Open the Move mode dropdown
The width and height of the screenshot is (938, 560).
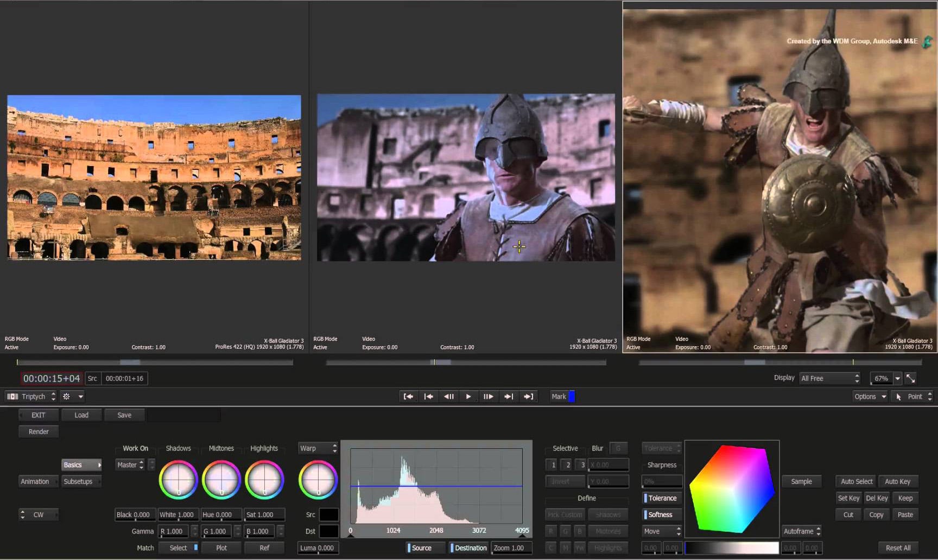[x=662, y=531]
